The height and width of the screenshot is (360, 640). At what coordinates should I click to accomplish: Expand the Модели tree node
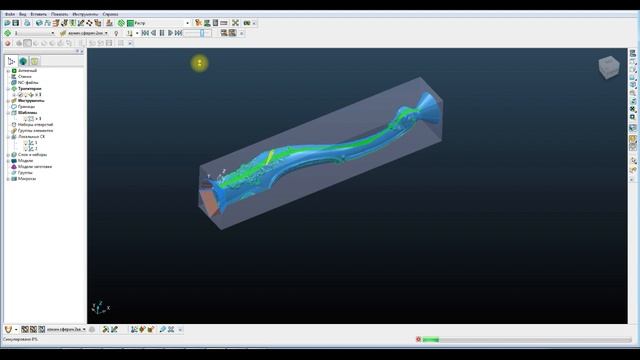pyautogui.click(x=8, y=161)
